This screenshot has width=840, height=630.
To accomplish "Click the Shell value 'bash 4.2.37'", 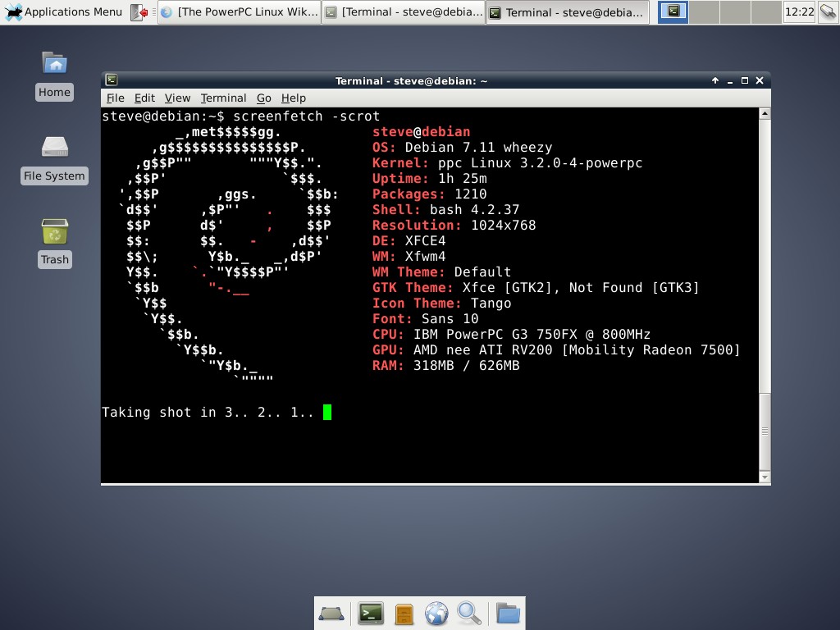I will coord(475,209).
